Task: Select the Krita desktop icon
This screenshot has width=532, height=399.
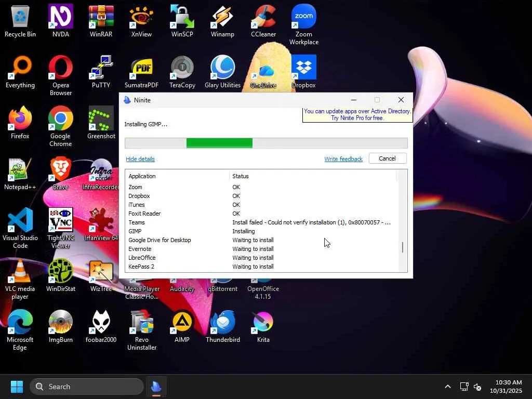Action: (263, 326)
